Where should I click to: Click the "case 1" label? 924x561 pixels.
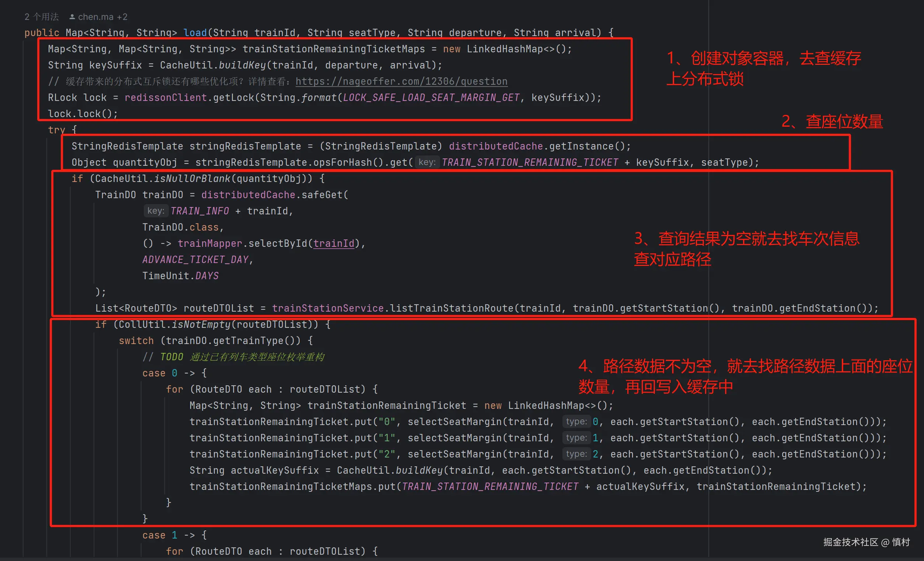point(159,535)
